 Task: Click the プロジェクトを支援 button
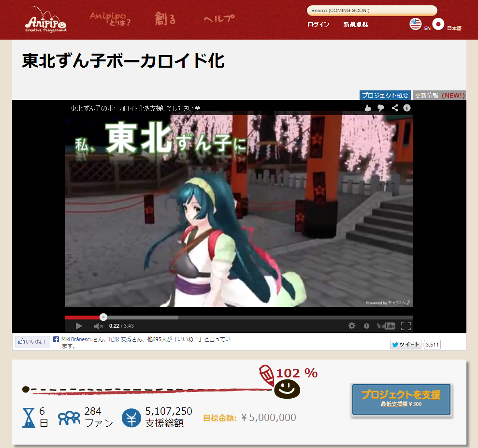tap(401, 399)
